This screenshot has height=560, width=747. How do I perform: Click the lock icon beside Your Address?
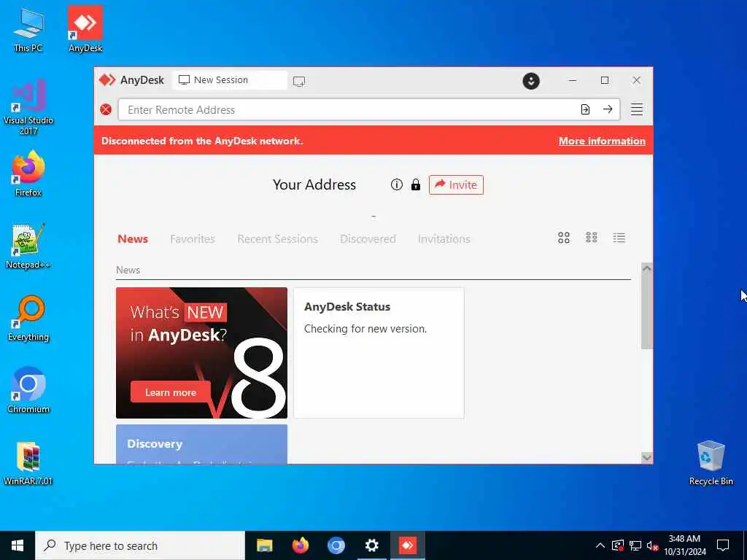coord(415,184)
